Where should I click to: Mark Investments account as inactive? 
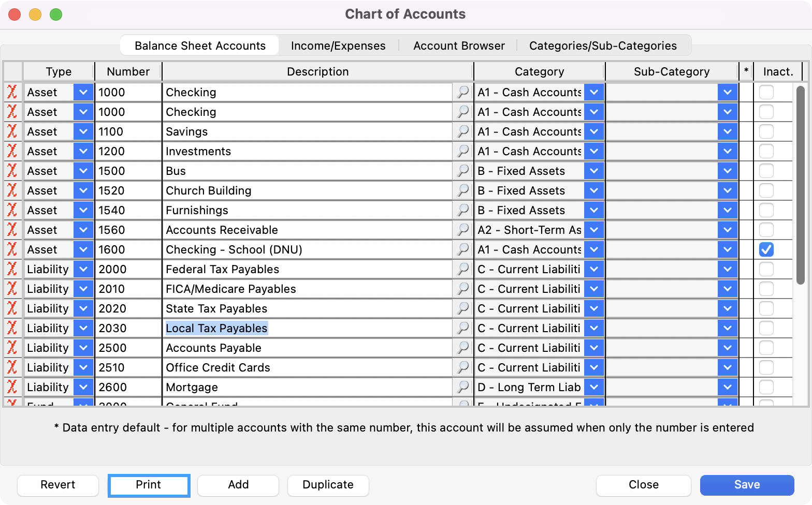(766, 151)
